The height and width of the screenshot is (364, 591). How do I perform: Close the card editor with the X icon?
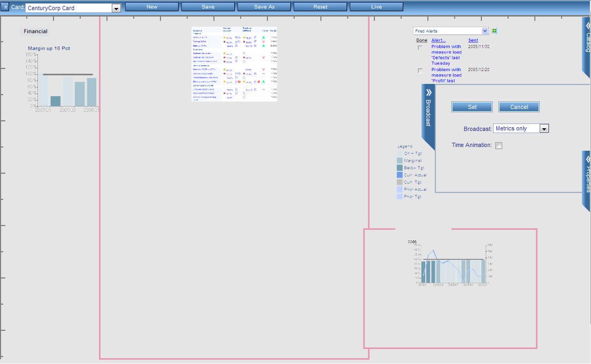[x=5, y=7]
